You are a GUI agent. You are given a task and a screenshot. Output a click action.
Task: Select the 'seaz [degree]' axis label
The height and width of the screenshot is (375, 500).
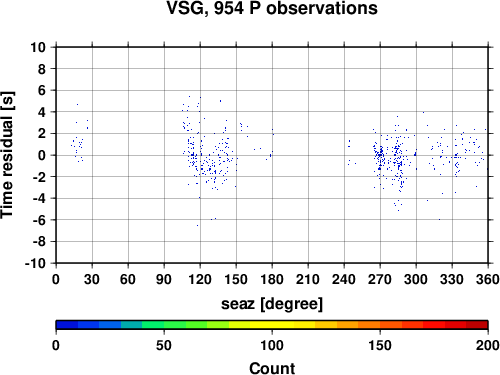272,304
